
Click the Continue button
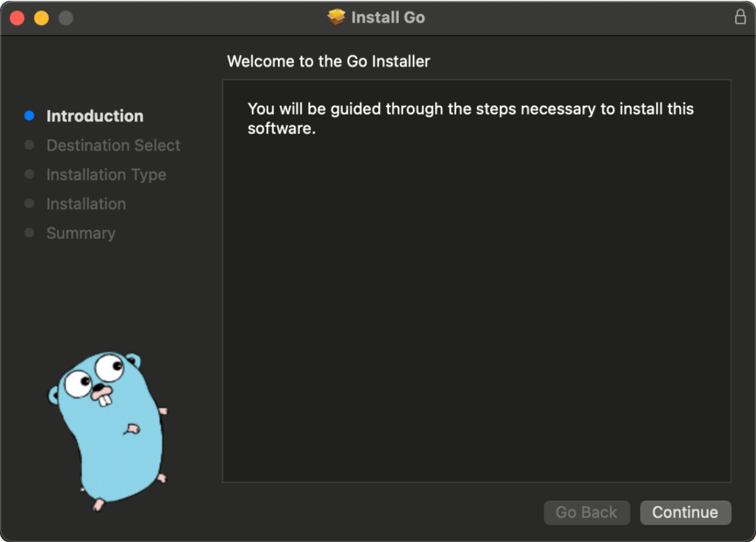point(685,512)
